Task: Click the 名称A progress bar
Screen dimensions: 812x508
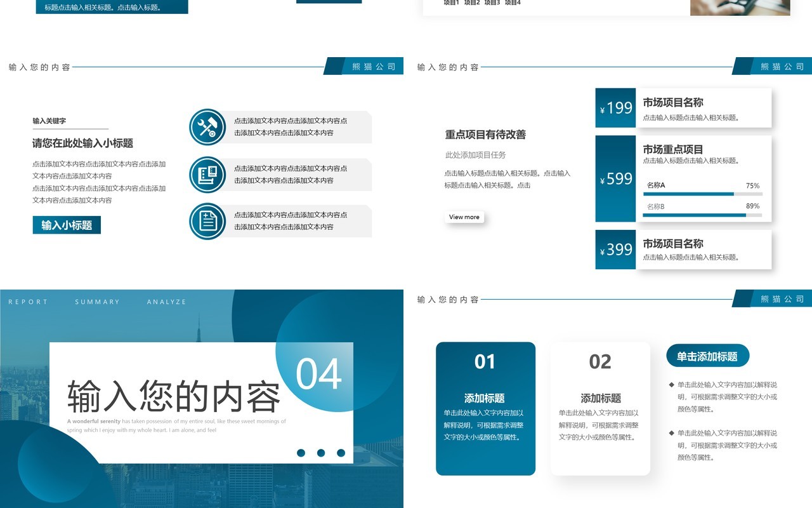Action: click(703, 194)
